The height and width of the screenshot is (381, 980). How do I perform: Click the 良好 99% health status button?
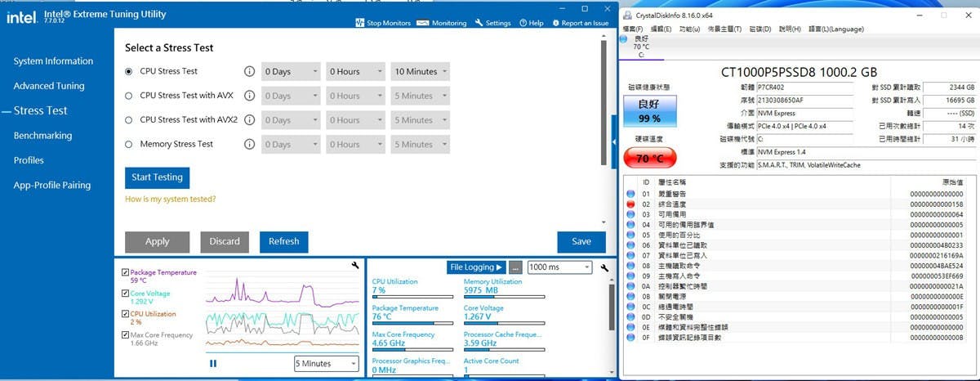(x=649, y=110)
